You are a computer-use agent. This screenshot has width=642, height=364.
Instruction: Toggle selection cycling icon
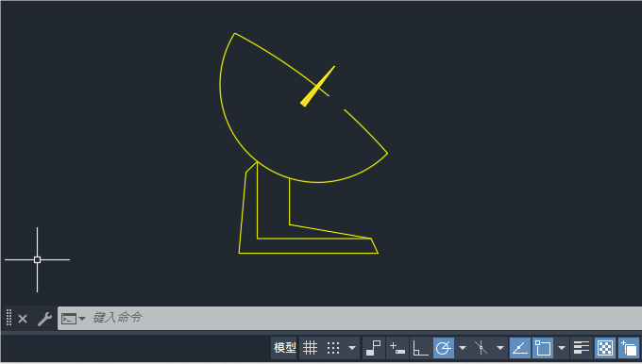coord(629,348)
